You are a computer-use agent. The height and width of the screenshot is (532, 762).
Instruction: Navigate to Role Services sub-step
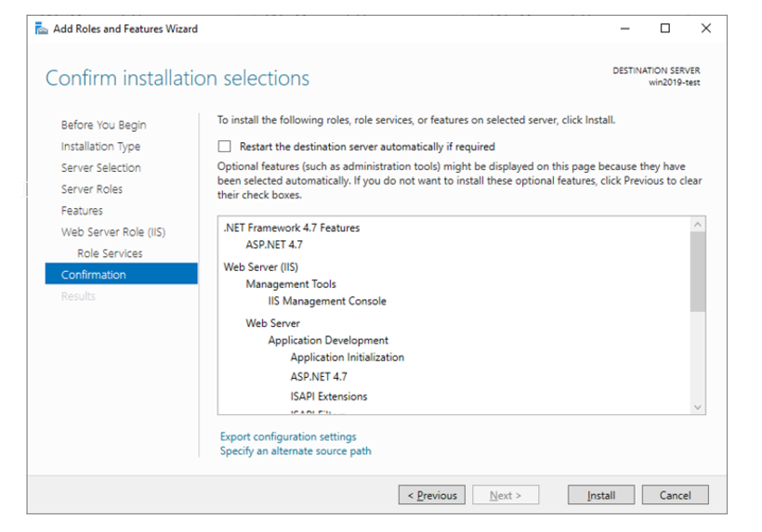pyautogui.click(x=110, y=253)
